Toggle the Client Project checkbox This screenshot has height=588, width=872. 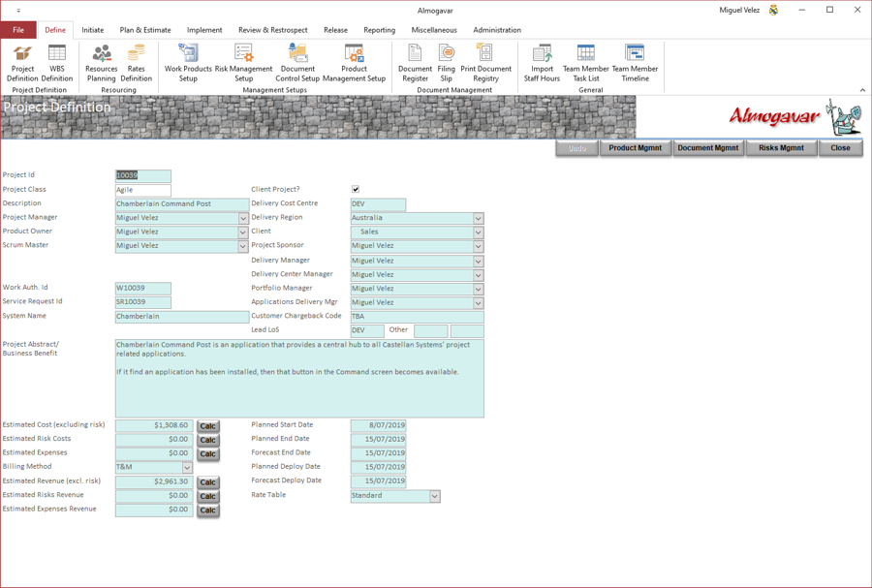(356, 190)
